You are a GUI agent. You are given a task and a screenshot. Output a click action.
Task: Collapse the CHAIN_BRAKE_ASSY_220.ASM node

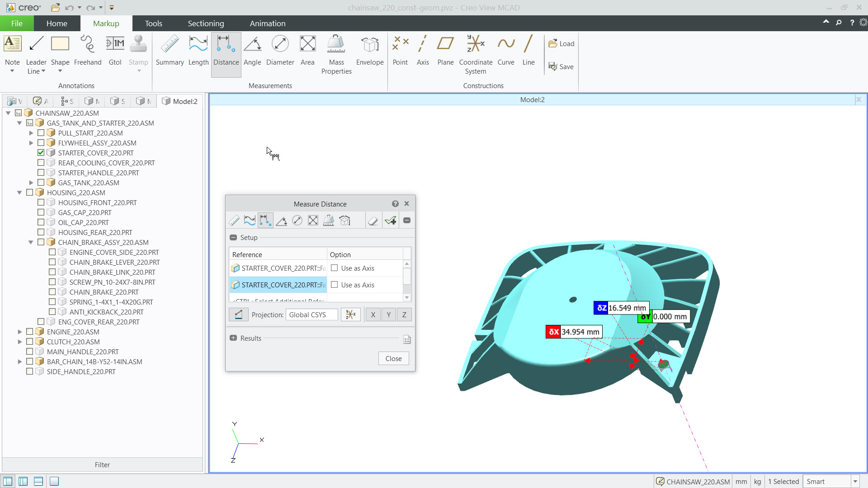[31, 242]
